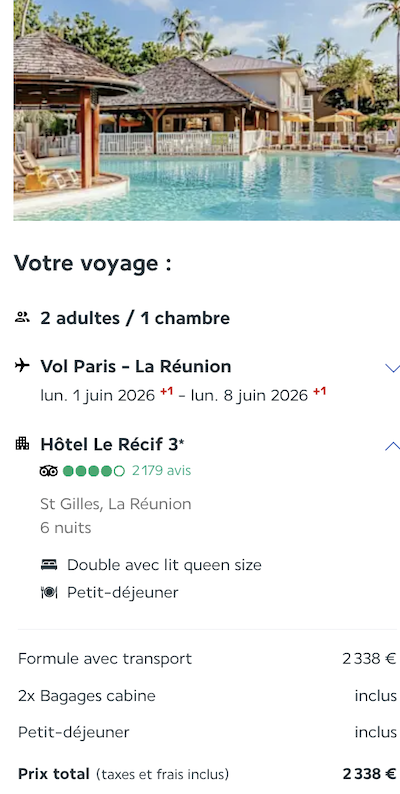Viewport: 400px width, 794px height.
Task: Click the red +1 after 8 juin
Action: coord(319,391)
